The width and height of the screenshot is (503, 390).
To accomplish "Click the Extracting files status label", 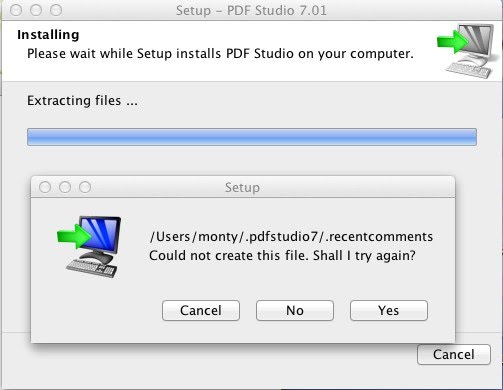I will (x=82, y=101).
